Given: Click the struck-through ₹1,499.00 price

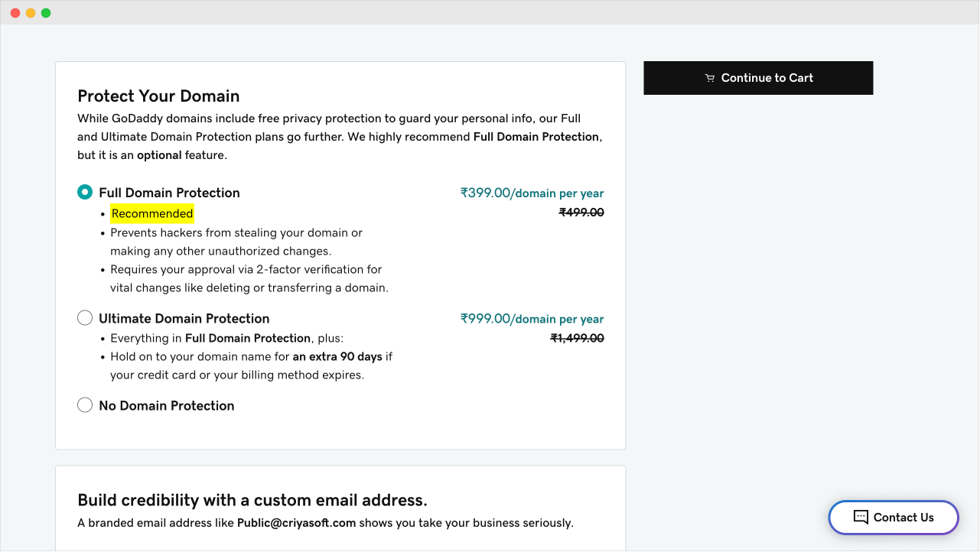Looking at the screenshot, I should pos(577,338).
